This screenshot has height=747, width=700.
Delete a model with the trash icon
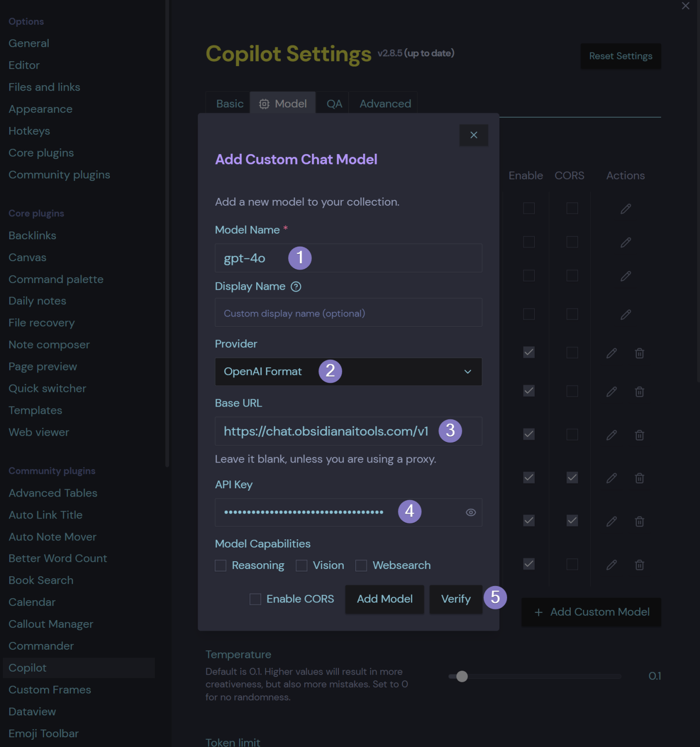(639, 353)
